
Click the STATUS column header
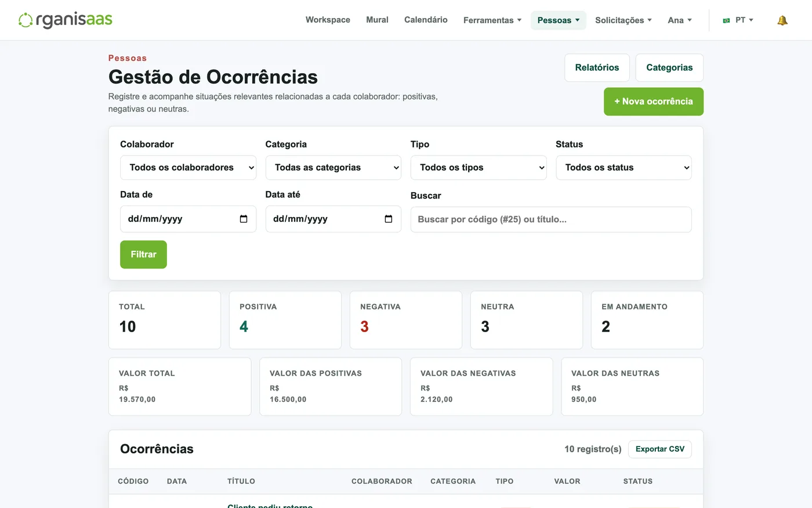pos(638,481)
